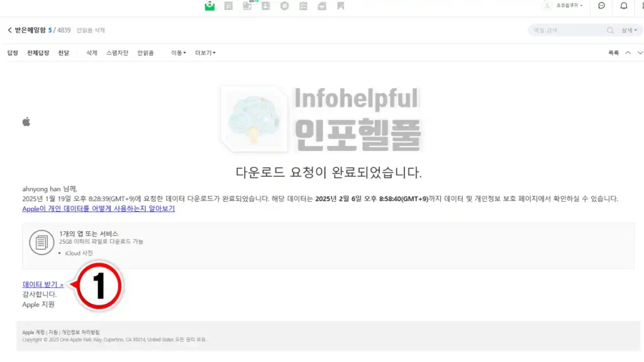Open the chat bubble Talk icon
The image size is (644, 362).
601,6
